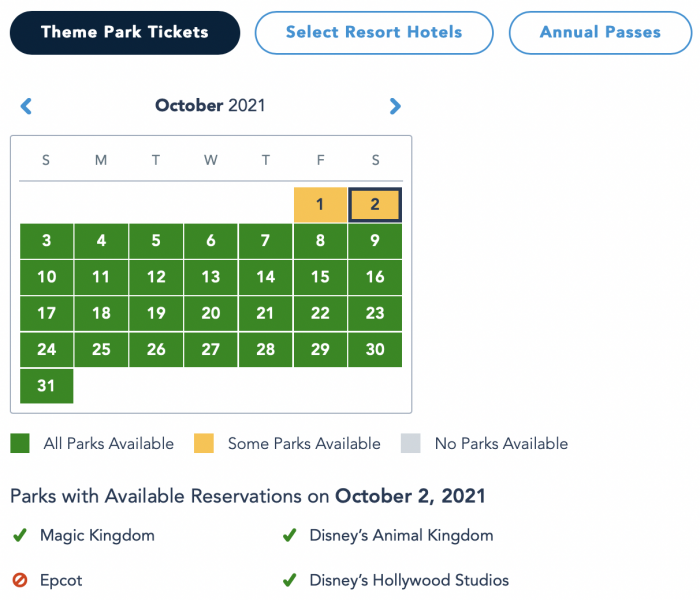Viewport: 700px width, 600px height.
Task: Click the green All Parks Available swatch
Action: click(20, 443)
